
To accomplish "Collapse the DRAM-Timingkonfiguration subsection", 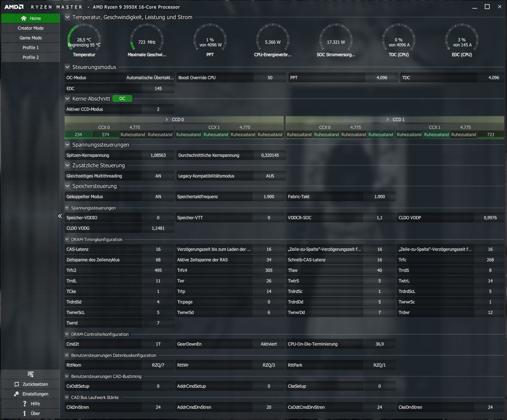I will tap(67, 239).
